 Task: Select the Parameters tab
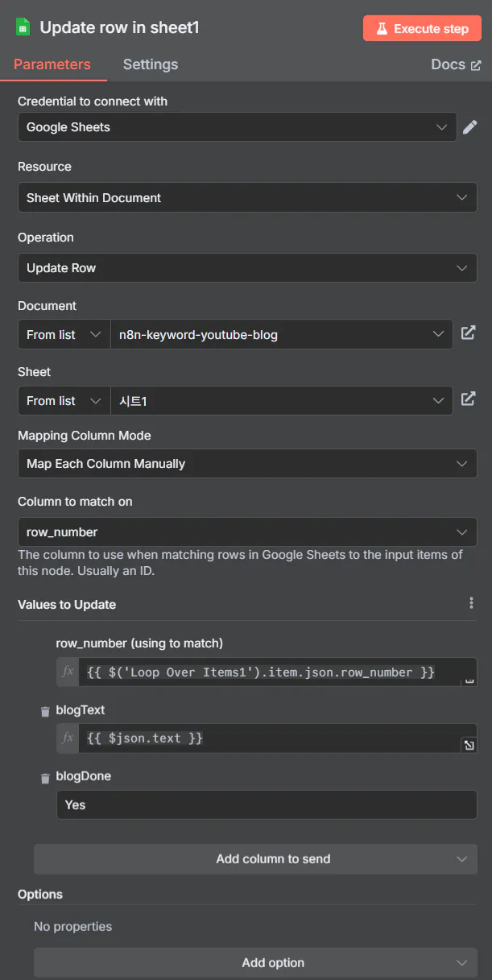click(52, 64)
